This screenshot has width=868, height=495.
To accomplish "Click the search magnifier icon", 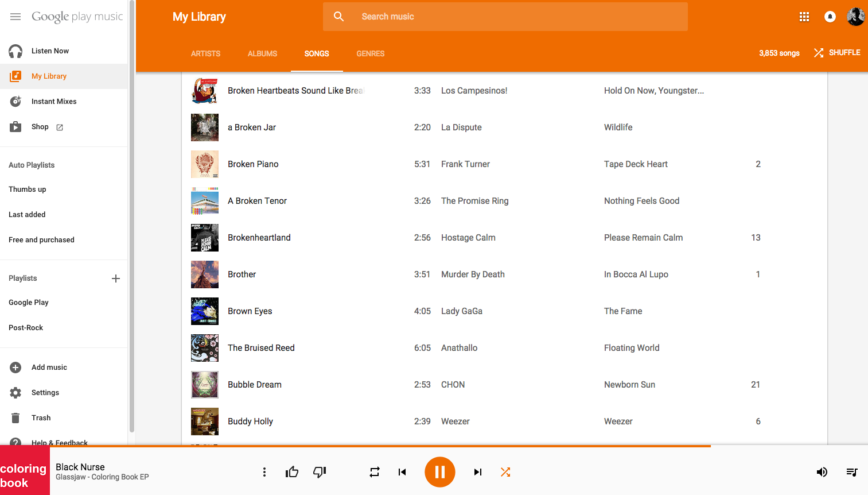I will tap(339, 17).
